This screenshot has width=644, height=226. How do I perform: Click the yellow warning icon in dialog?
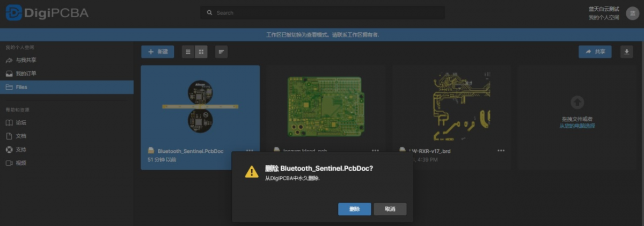click(252, 171)
